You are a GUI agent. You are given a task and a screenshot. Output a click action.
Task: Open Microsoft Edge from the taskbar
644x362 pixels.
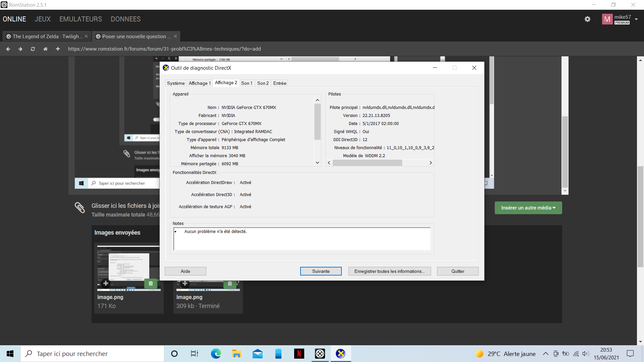click(x=216, y=354)
